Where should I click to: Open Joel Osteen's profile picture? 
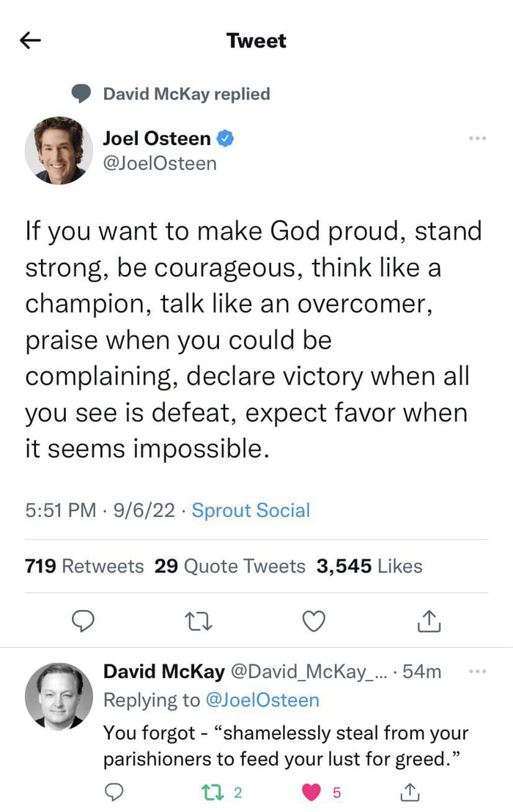tap(59, 150)
